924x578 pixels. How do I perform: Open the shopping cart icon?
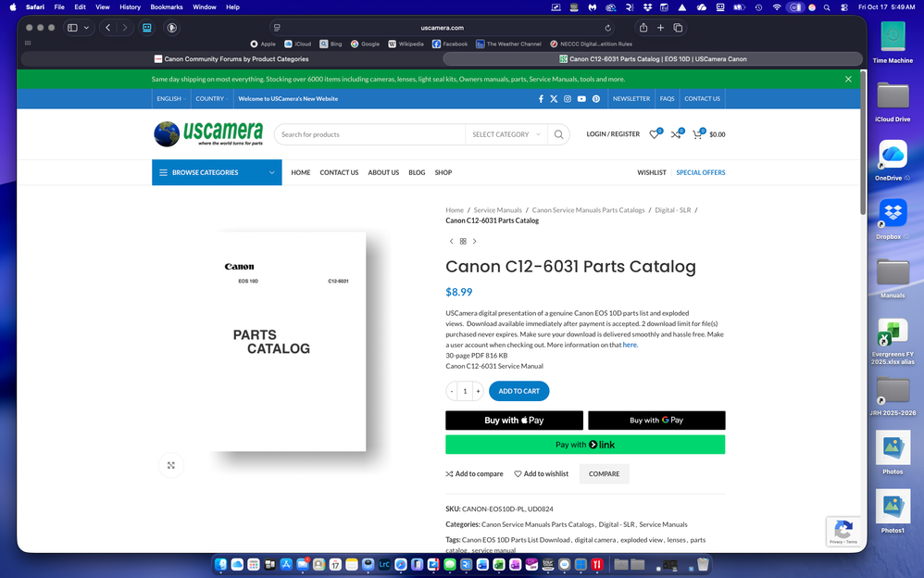[x=697, y=134]
